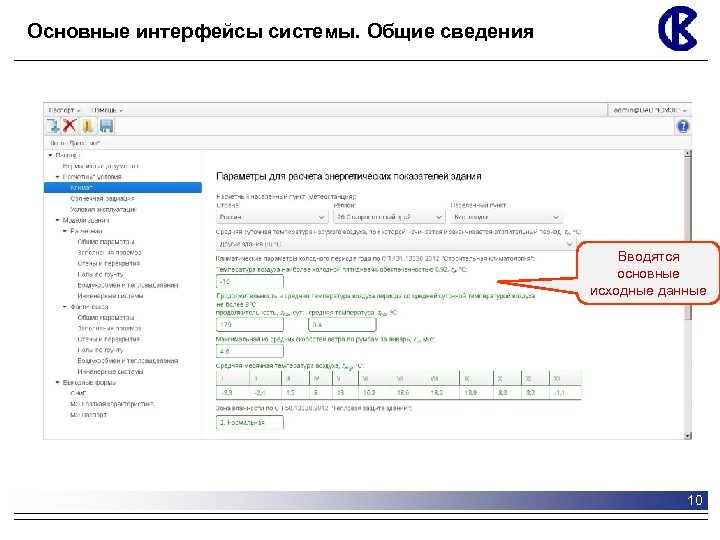Open the Населенный пункт dropdown

click(506, 217)
